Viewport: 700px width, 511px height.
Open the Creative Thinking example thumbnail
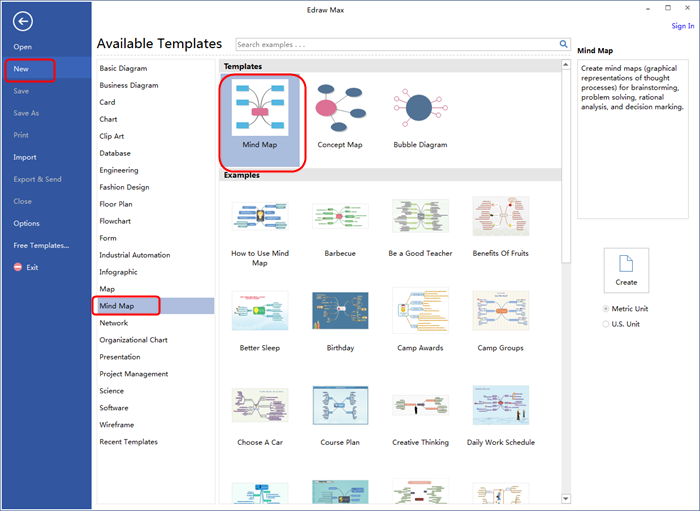tap(420, 405)
